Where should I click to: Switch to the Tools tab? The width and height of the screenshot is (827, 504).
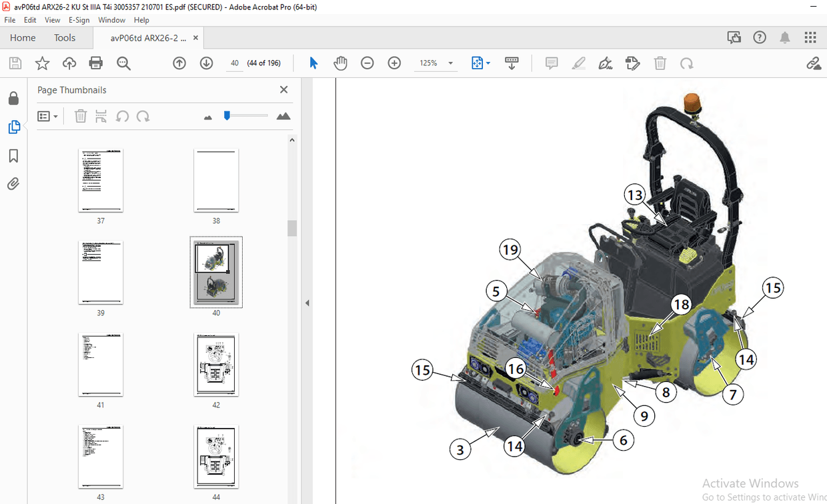click(x=65, y=37)
